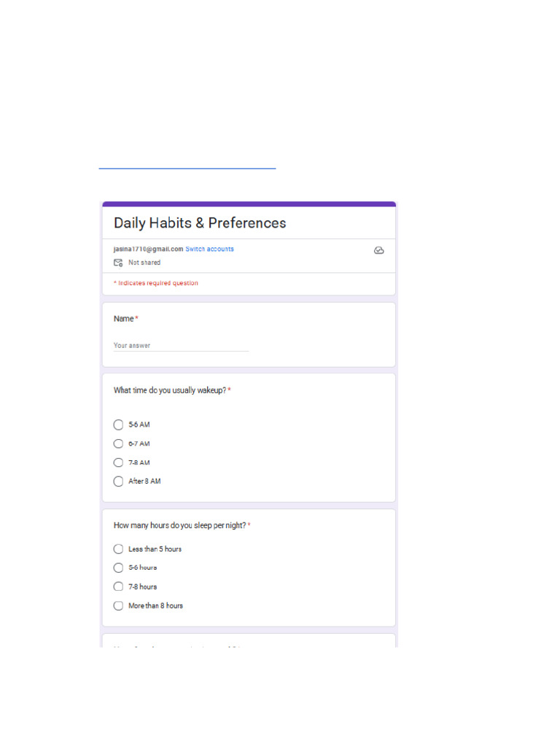Open the blue hyperlink above the form
The width and height of the screenshot is (560, 747).
[187, 168]
